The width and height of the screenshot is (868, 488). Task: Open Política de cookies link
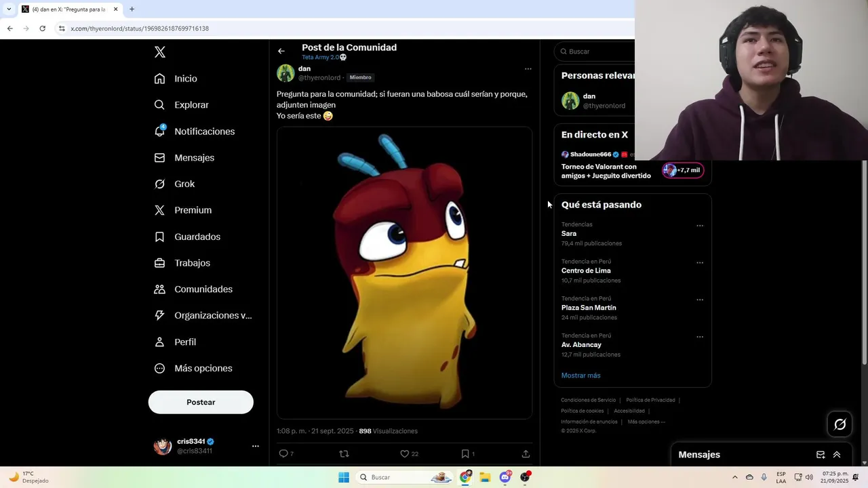point(582,411)
